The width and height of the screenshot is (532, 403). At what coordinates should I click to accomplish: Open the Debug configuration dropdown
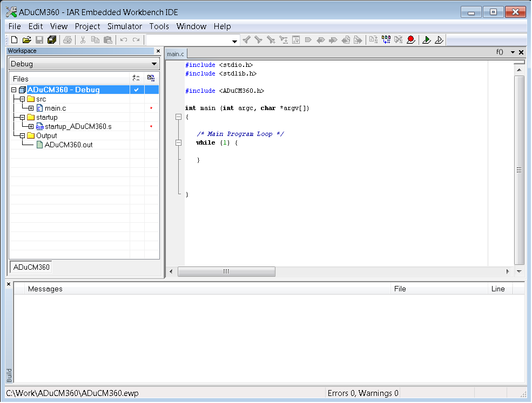coord(154,64)
